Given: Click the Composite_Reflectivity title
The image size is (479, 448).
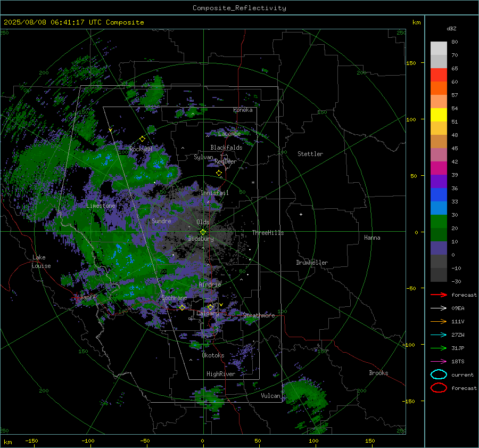Looking at the screenshot, I should pos(239,8).
